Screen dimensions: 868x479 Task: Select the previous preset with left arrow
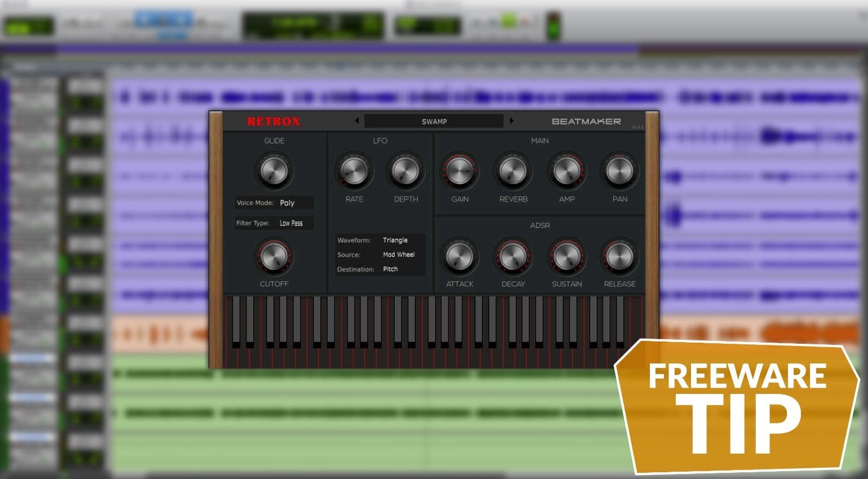coord(357,121)
